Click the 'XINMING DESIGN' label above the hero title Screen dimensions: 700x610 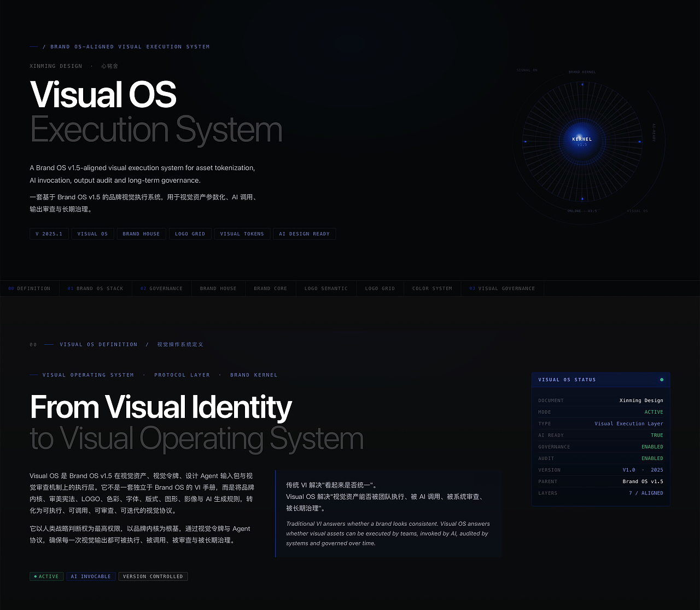56,66
